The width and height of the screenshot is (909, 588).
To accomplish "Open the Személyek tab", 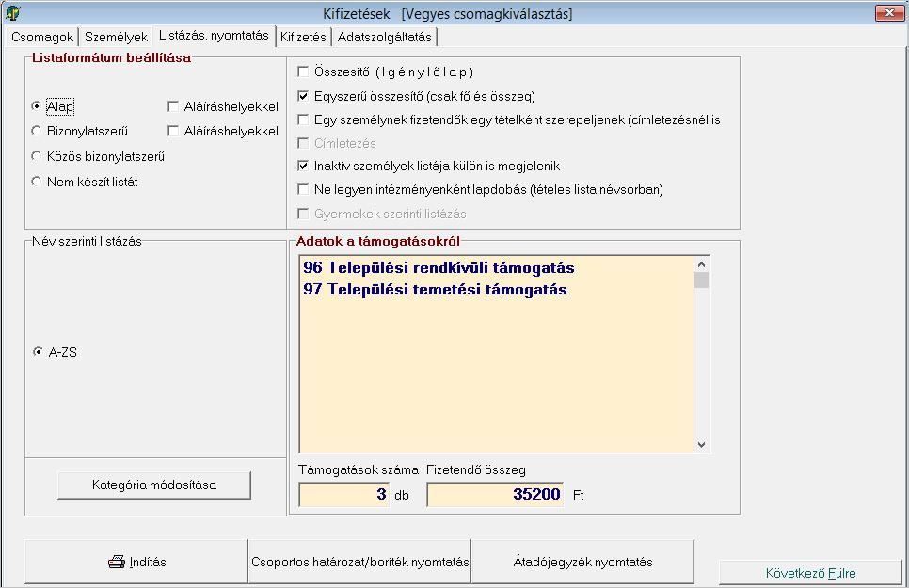I will point(116,37).
